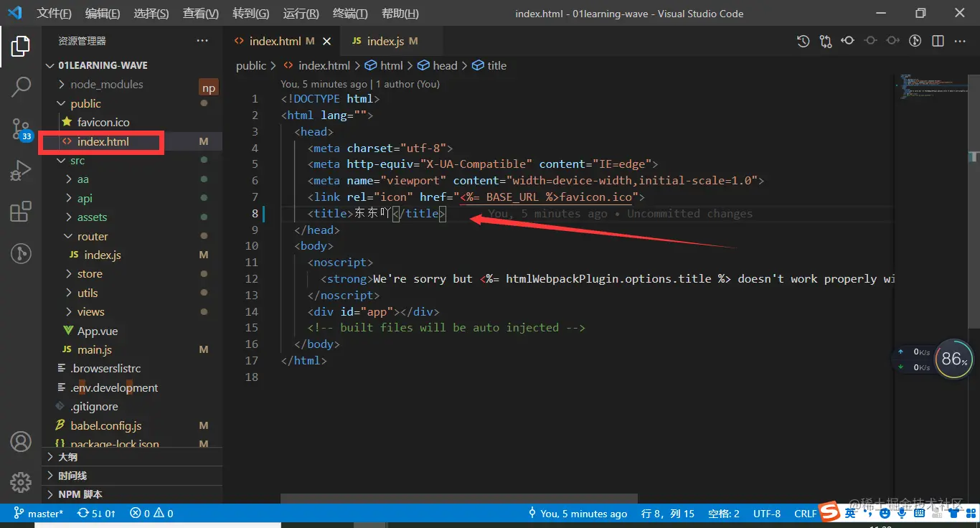This screenshot has width=980, height=528.
Task: Expand the utils folder
Action: click(132, 293)
